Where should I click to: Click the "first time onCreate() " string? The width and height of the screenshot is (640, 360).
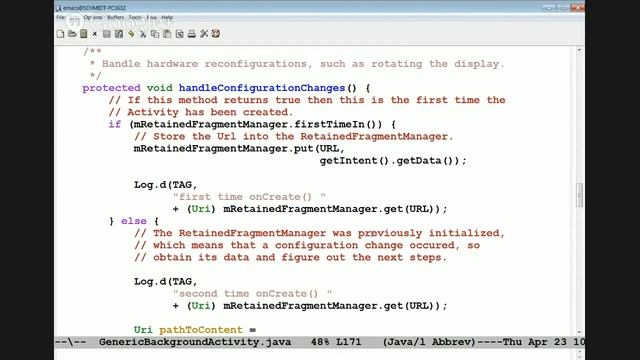249,197
